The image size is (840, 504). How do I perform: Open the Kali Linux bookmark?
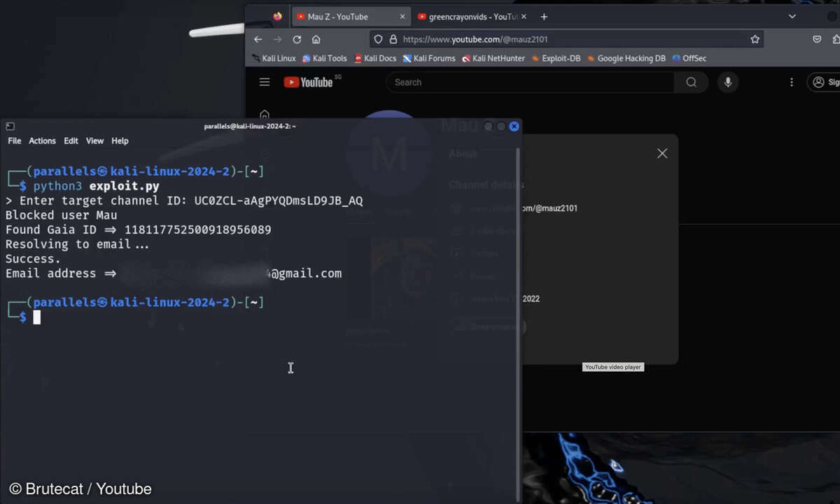pyautogui.click(x=274, y=59)
